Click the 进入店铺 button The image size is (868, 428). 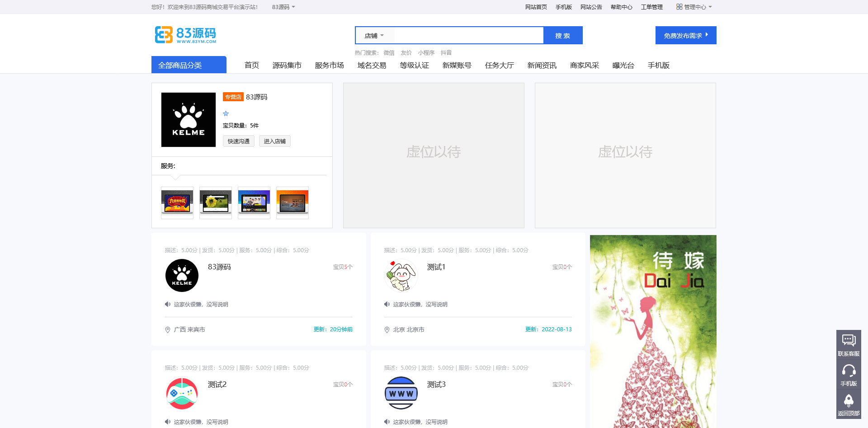[x=275, y=141]
